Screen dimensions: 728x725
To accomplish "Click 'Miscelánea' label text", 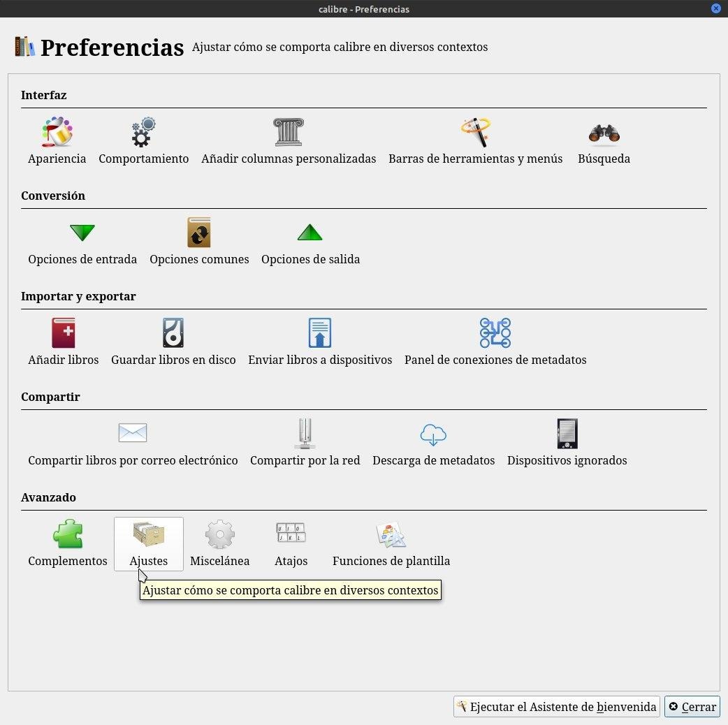I will click(x=219, y=561).
